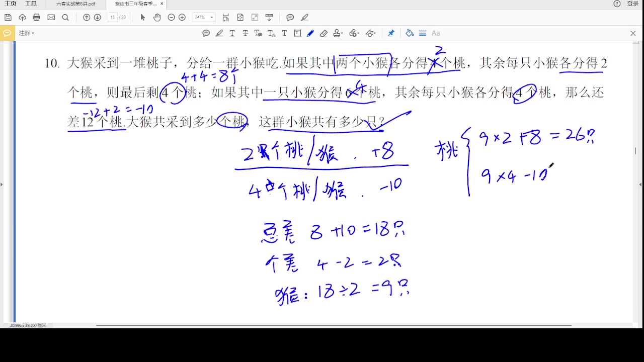Toggle the blue pencil drawing tool
This screenshot has width=644, height=362.
pos(310,33)
